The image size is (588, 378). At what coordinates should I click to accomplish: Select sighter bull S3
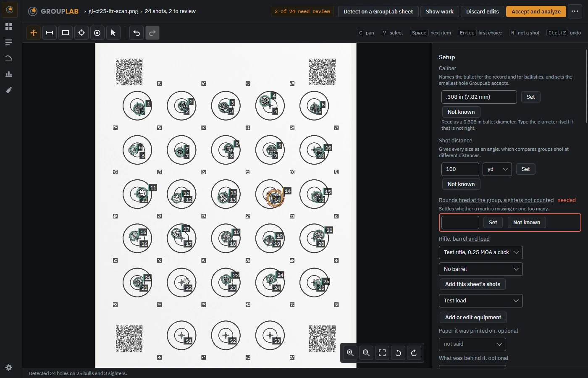tap(270, 335)
